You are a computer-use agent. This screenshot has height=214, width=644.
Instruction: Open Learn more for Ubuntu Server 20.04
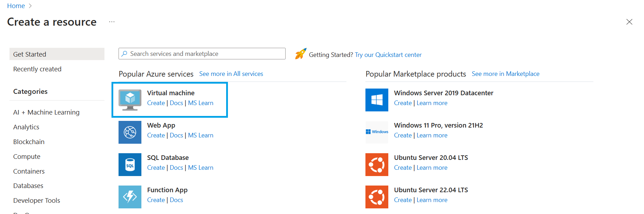coord(432,168)
